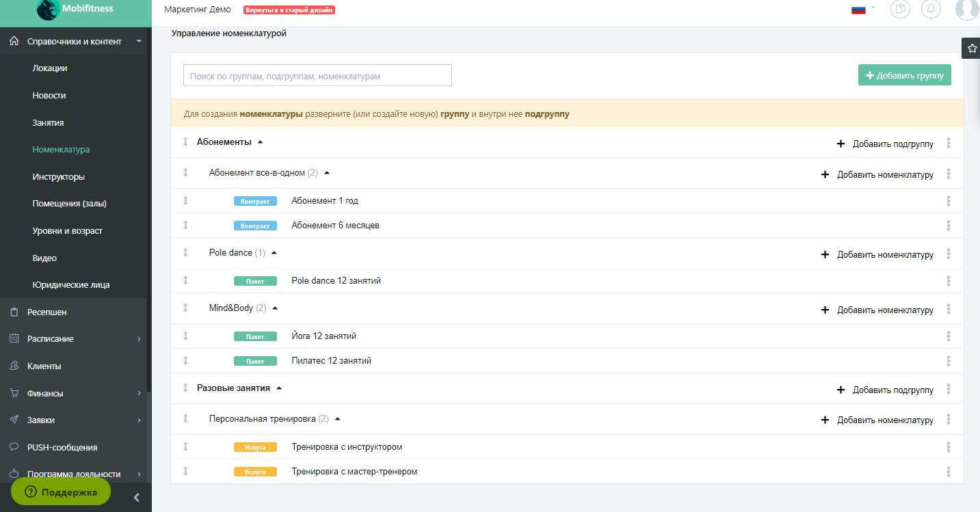The width and height of the screenshot is (980, 512).
Task: Open the options menu for Йога 12 занятий
Action: tap(949, 336)
